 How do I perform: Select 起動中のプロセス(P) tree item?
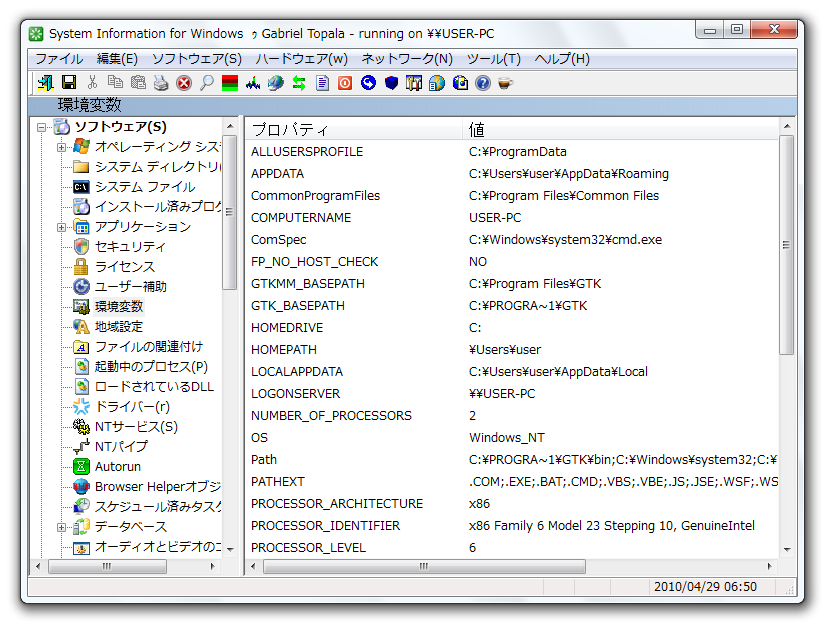pos(151,367)
